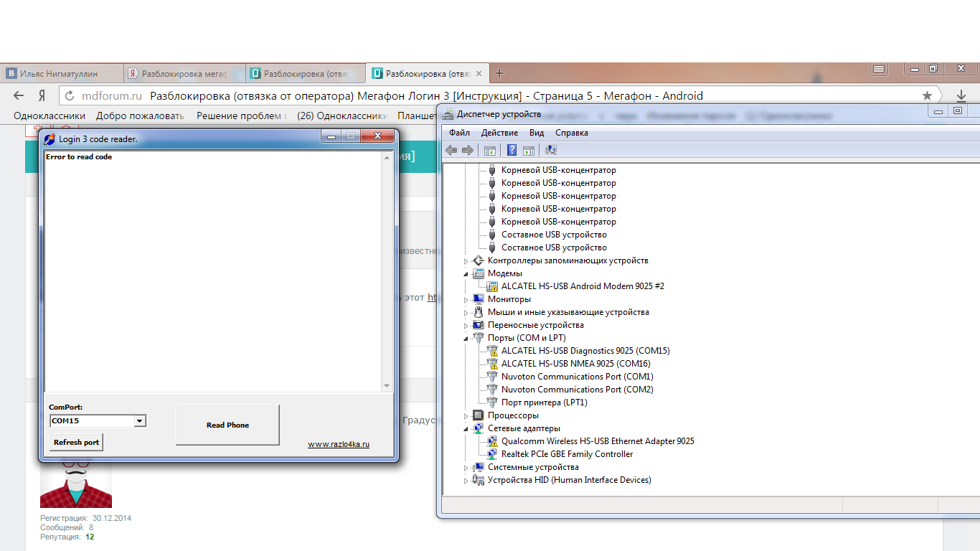This screenshot has height=551, width=980.
Task: Click the bookmark star in address bar
Action: point(927,96)
